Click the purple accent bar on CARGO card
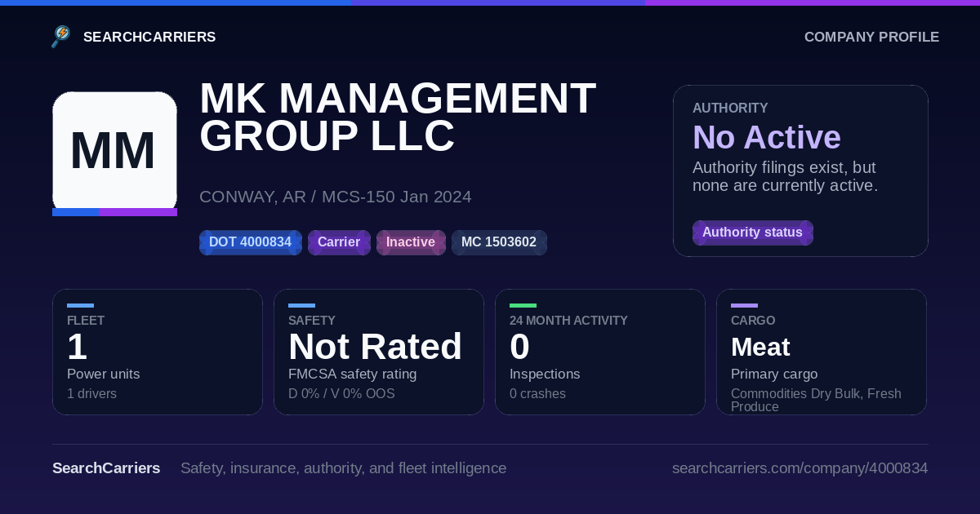The image size is (980, 514). click(x=744, y=305)
